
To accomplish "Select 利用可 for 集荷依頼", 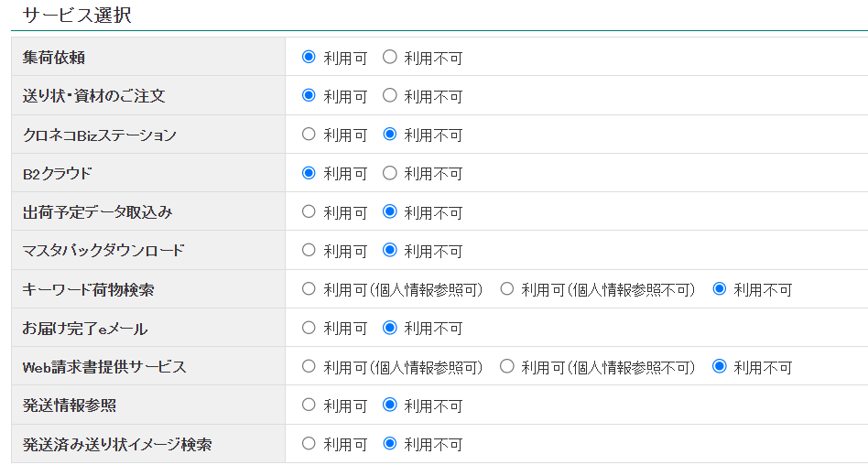I will point(309,57).
